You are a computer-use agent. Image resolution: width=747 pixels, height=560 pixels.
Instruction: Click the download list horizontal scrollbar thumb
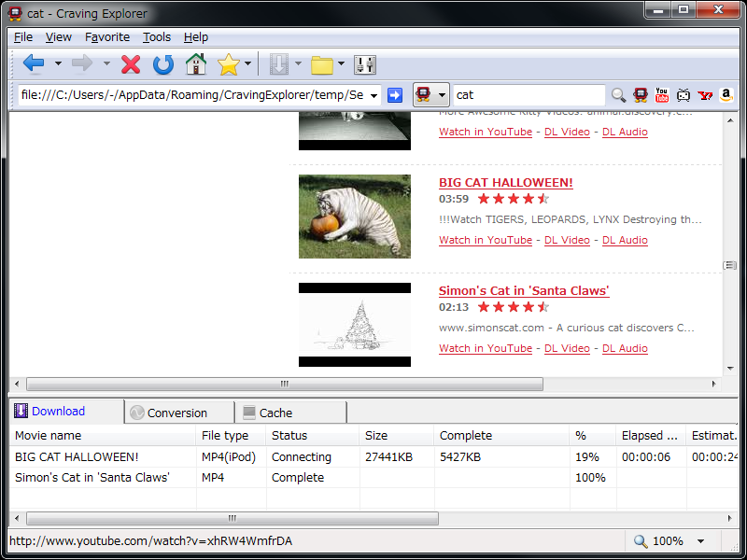tap(232, 518)
